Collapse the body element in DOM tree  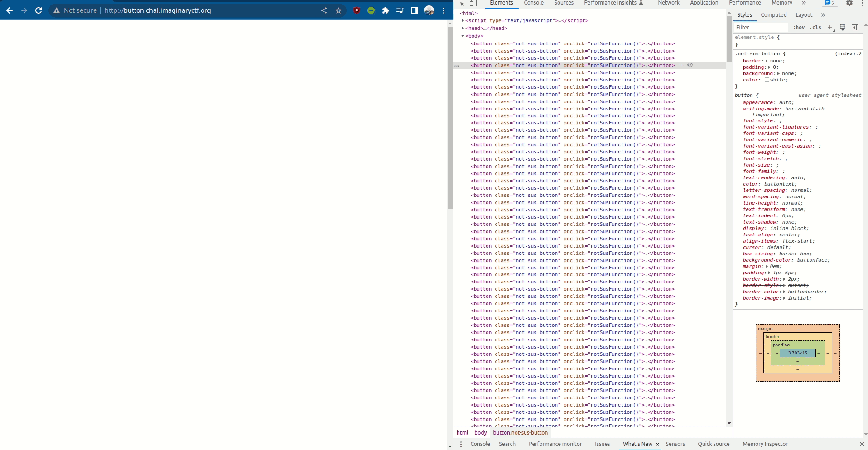pyautogui.click(x=463, y=36)
